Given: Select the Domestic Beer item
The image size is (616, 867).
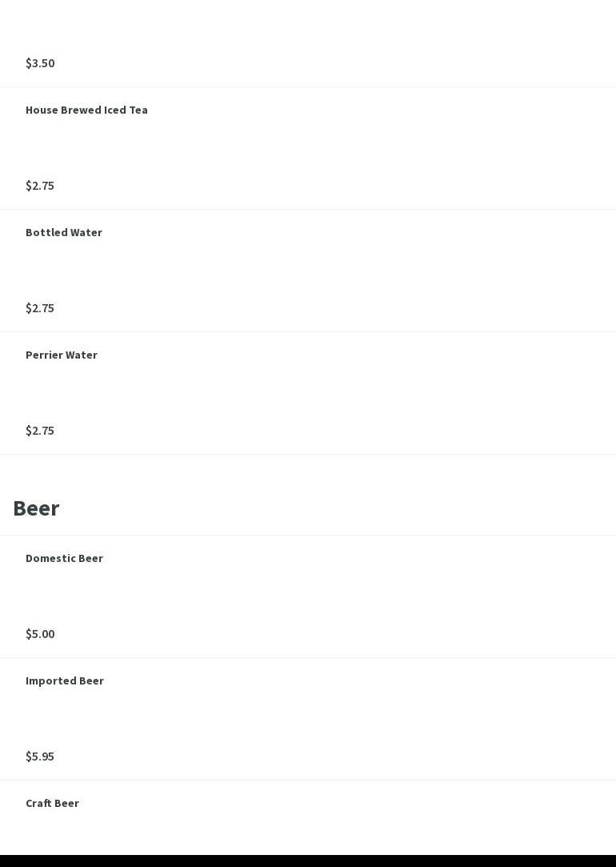Looking at the screenshot, I should point(64,559).
